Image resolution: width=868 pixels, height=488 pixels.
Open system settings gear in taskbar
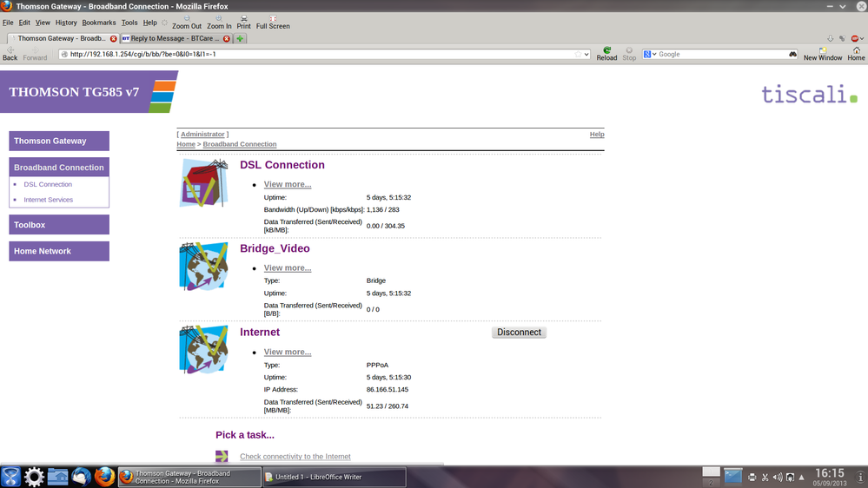pos(34,477)
